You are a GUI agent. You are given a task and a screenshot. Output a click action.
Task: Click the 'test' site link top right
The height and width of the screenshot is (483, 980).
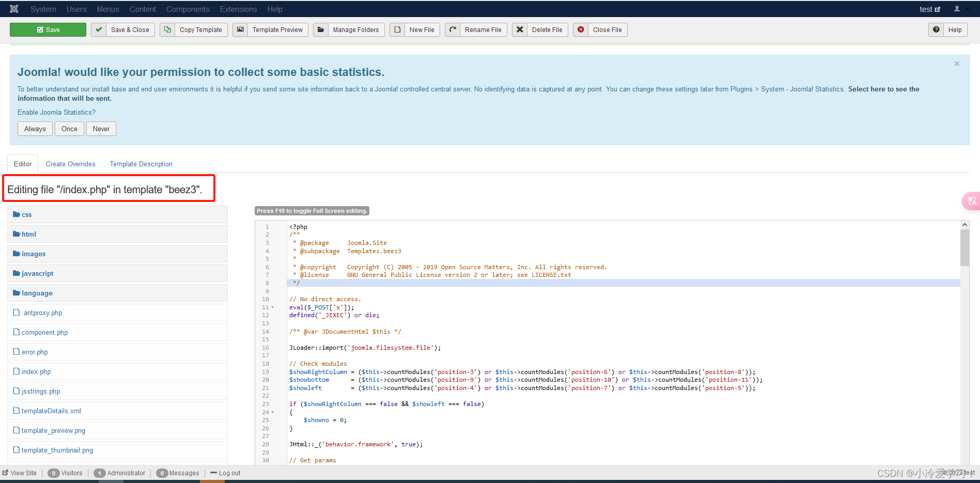pyautogui.click(x=930, y=9)
